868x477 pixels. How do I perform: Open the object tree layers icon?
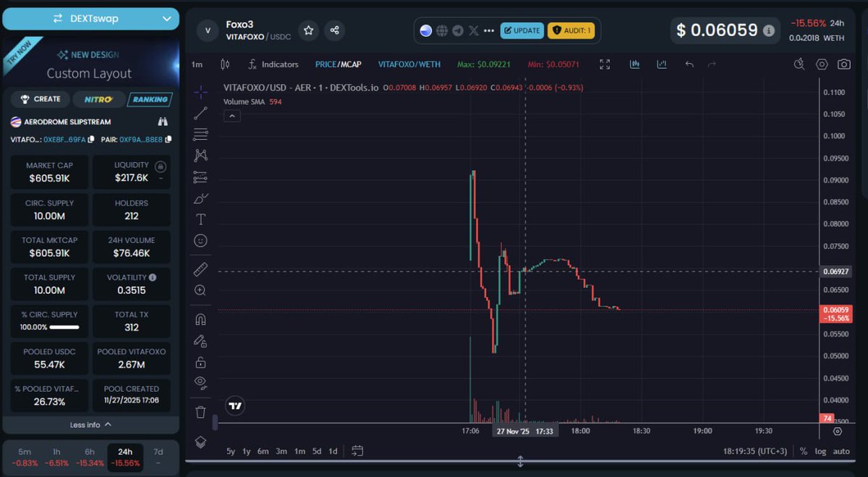pyautogui.click(x=200, y=441)
